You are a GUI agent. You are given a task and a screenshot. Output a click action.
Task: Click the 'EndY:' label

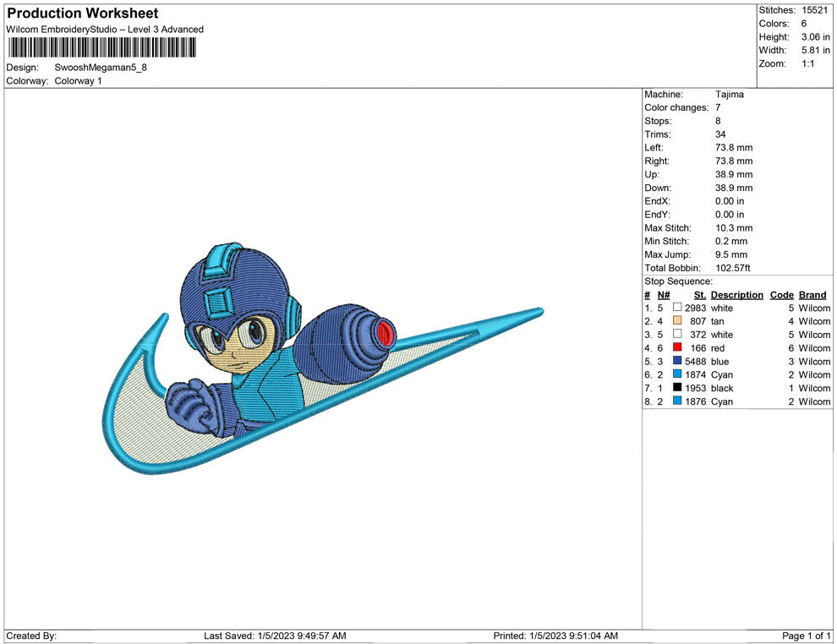point(657,214)
